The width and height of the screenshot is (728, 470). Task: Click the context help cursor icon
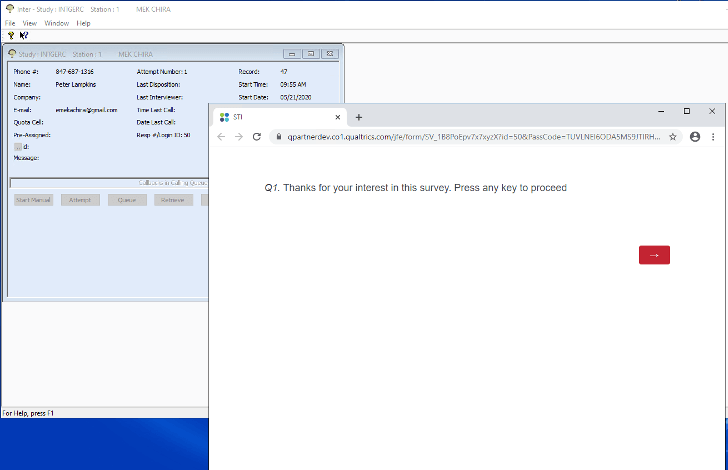coord(24,35)
